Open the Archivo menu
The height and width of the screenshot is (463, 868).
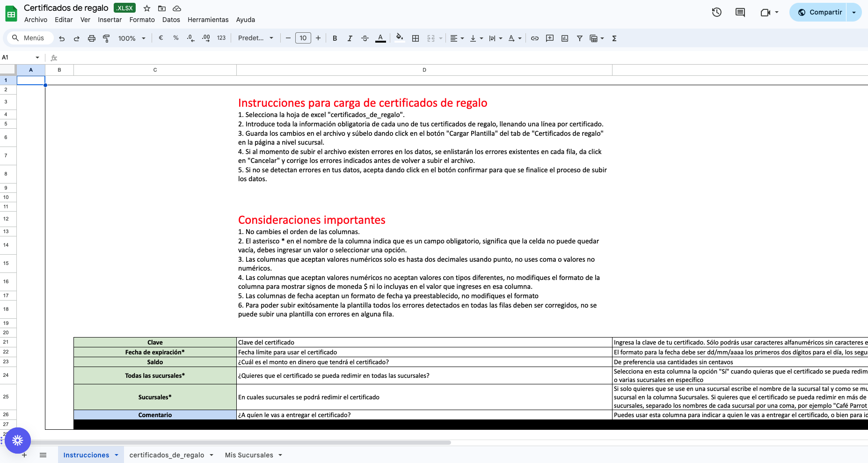[36, 20]
